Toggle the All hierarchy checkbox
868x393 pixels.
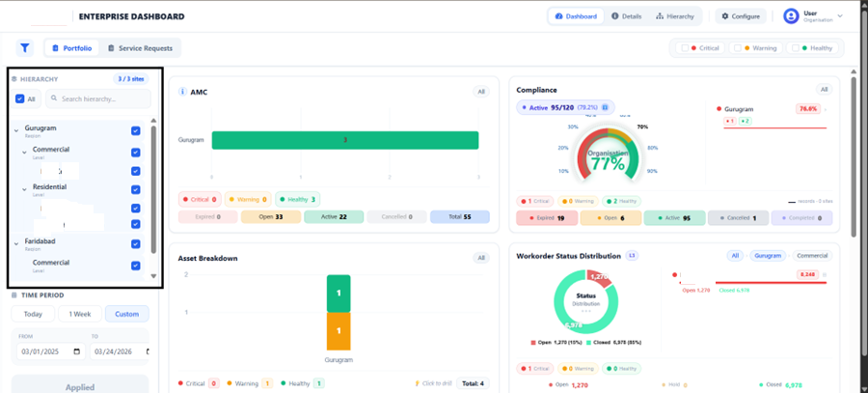pos(20,98)
